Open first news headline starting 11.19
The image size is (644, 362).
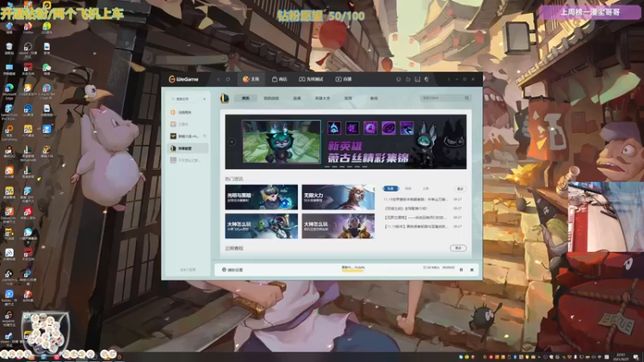coord(415,200)
